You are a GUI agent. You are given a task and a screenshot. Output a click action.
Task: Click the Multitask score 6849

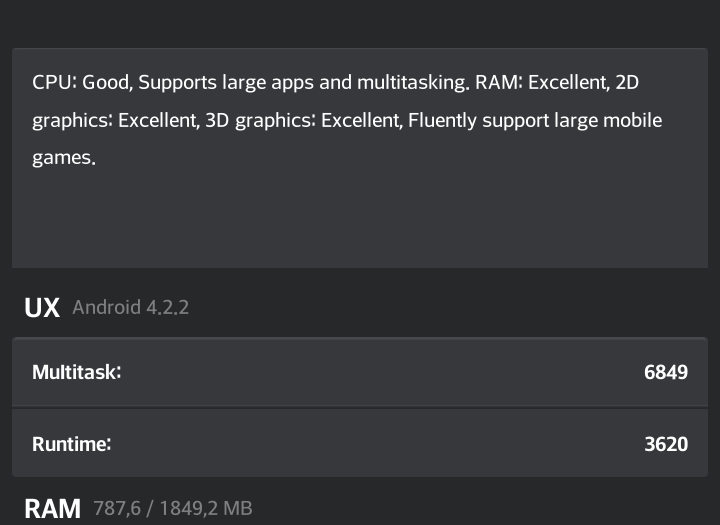(x=666, y=372)
